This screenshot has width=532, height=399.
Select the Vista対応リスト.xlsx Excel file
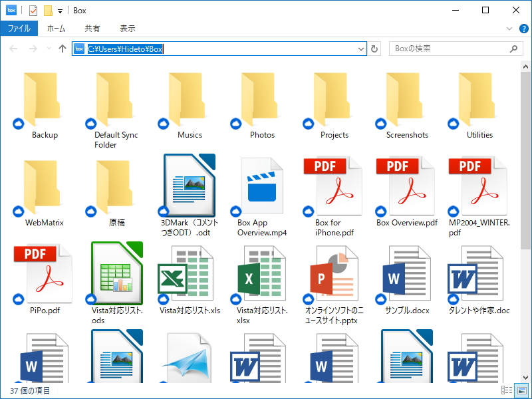click(262, 285)
